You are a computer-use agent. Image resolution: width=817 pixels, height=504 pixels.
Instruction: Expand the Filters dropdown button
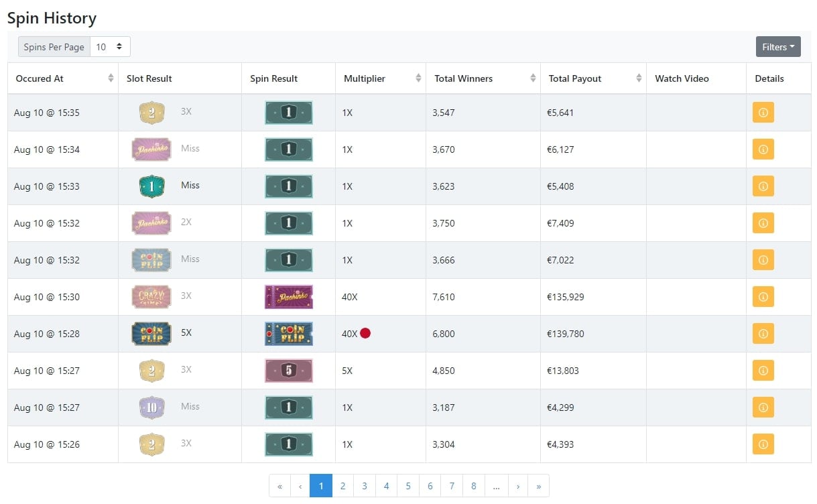778,47
